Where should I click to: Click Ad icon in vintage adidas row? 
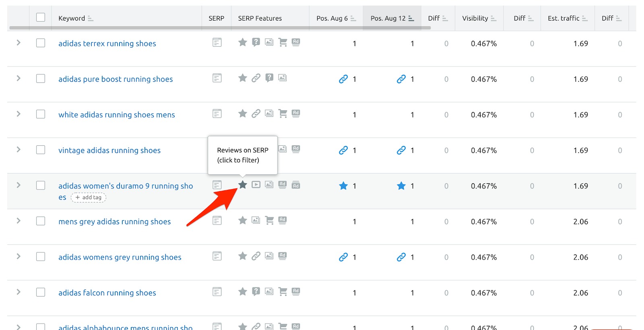[296, 149]
